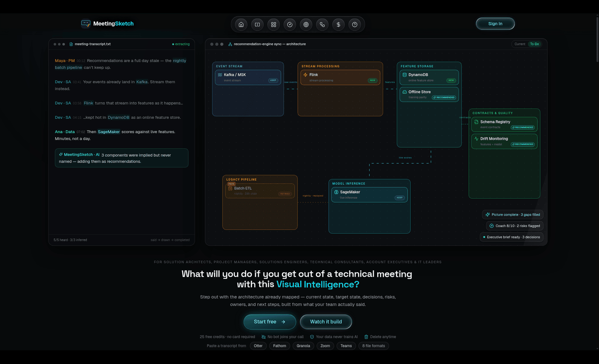This screenshot has width=599, height=364.
Task: Click the gauge icon in Coach chip
Action: pyautogui.click(x=492, y=226)
